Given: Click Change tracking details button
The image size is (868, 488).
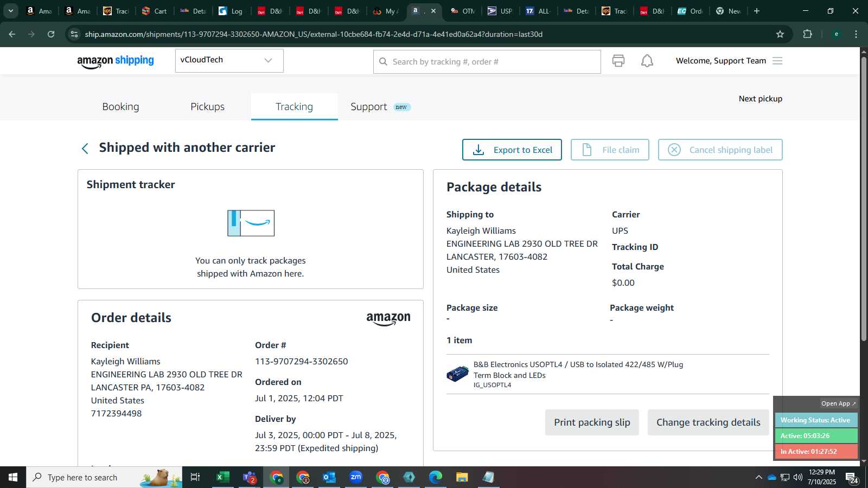Looking at the screenshot, I should tap(708, 422).
